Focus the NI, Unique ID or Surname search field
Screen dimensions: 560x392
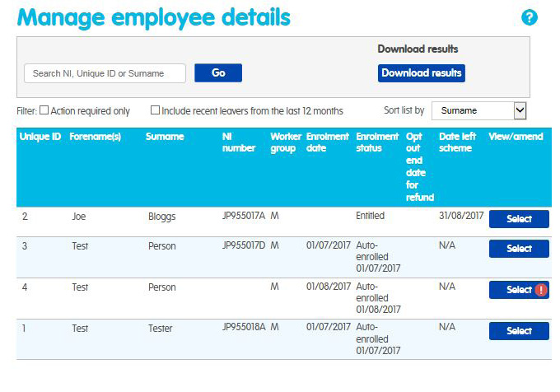105,73
